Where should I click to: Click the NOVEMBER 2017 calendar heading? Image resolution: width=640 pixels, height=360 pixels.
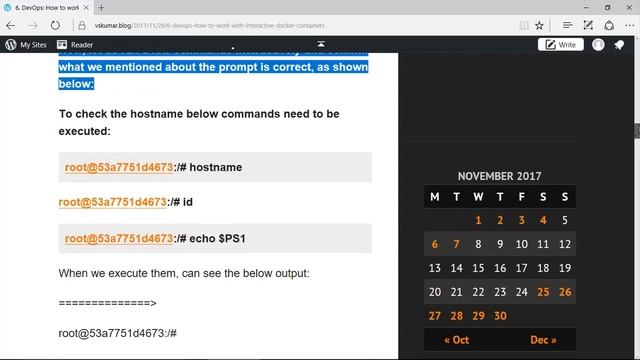500,176
